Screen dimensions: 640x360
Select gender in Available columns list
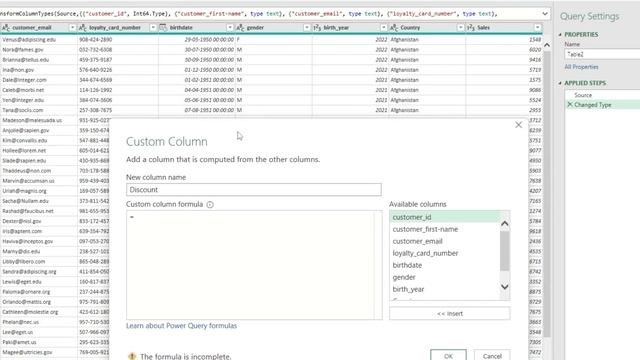pyautogui.click(x=404, y=277)
